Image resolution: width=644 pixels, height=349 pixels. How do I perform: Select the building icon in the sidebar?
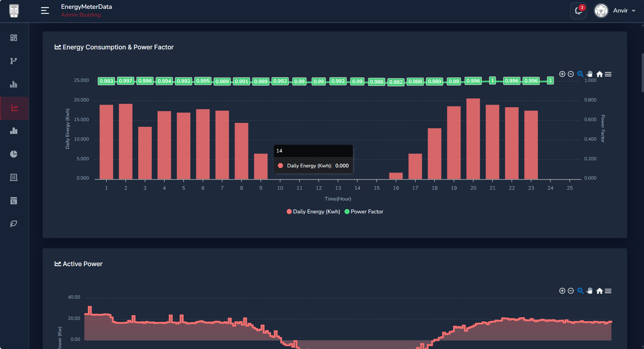[14, 177]
